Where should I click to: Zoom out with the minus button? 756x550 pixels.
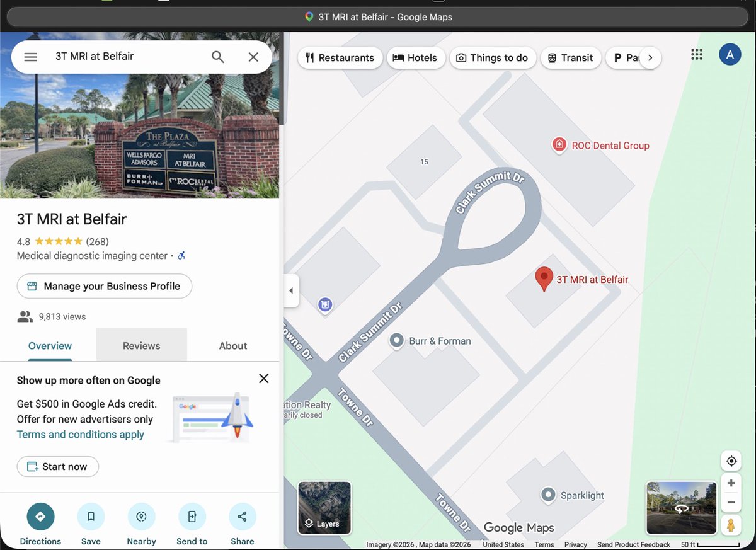tap(731, 502)
